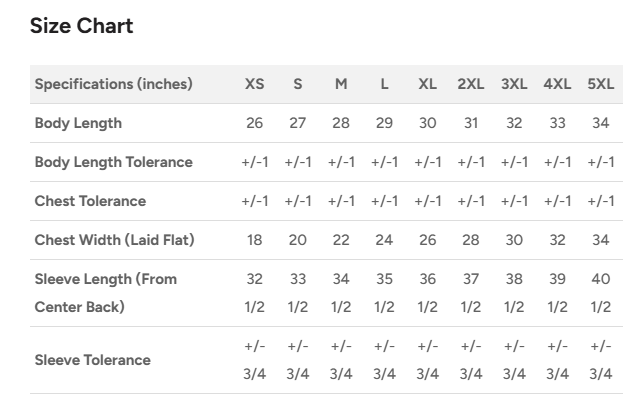Select the Specifications (inches) header cell
The width and height of the screenshot is (640, 408).
tap(113, 84)
